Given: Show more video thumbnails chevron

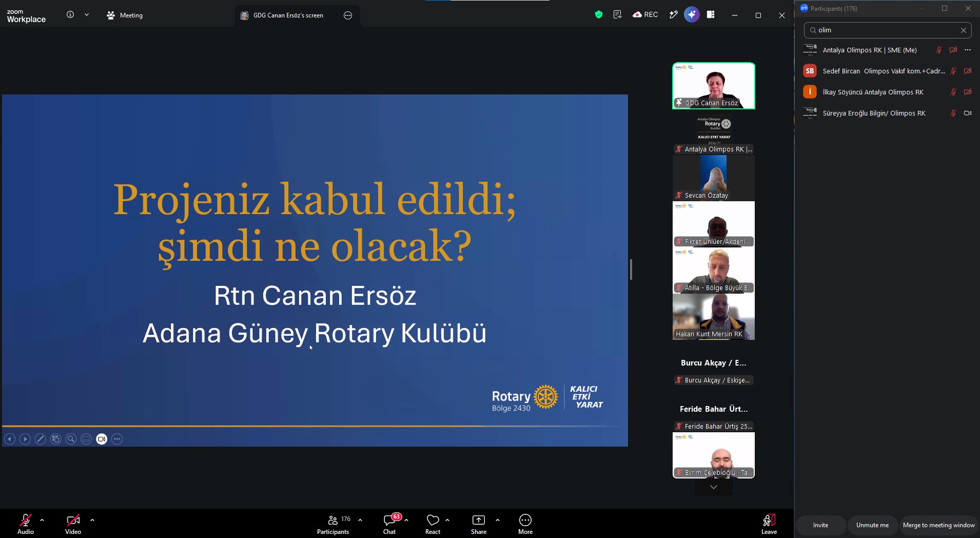Looking at the screenshot, I should point(713,487).
